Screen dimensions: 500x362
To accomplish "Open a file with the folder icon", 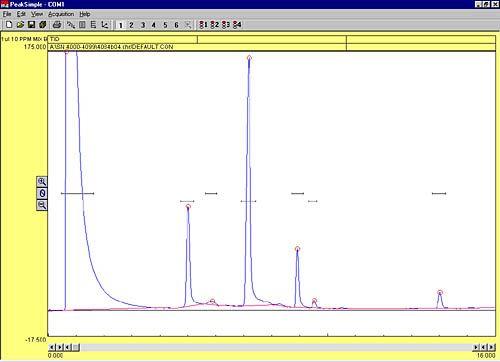I will pos(20,25).
